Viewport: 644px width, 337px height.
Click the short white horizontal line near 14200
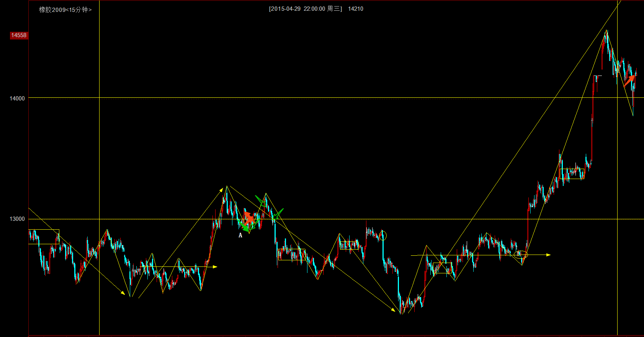[598, 76]
